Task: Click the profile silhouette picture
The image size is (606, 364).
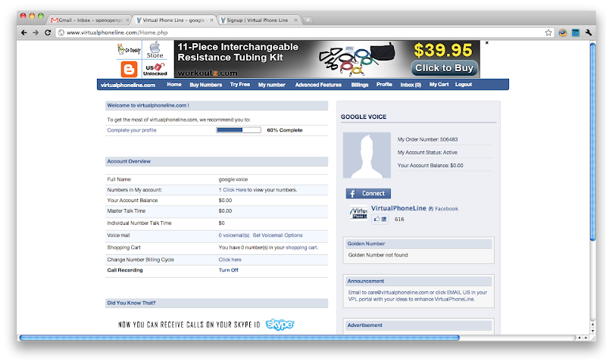Action: coord(367,155)
